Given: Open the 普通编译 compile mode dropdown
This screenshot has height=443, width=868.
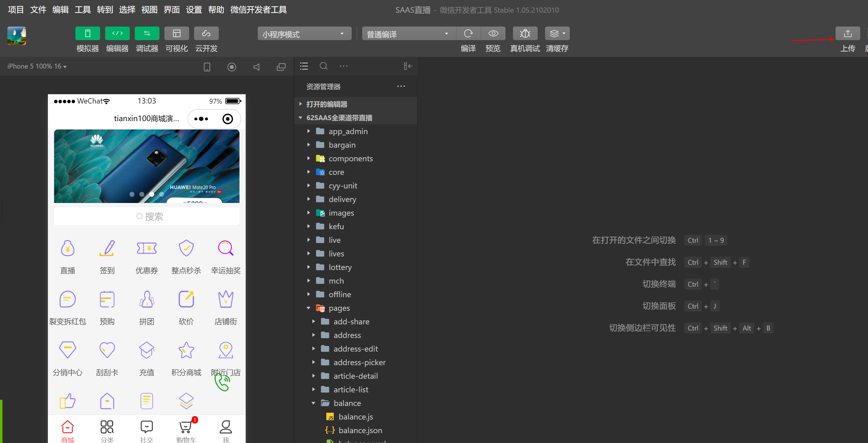Looking at the screenshot, I should click(x=409, y=34).
